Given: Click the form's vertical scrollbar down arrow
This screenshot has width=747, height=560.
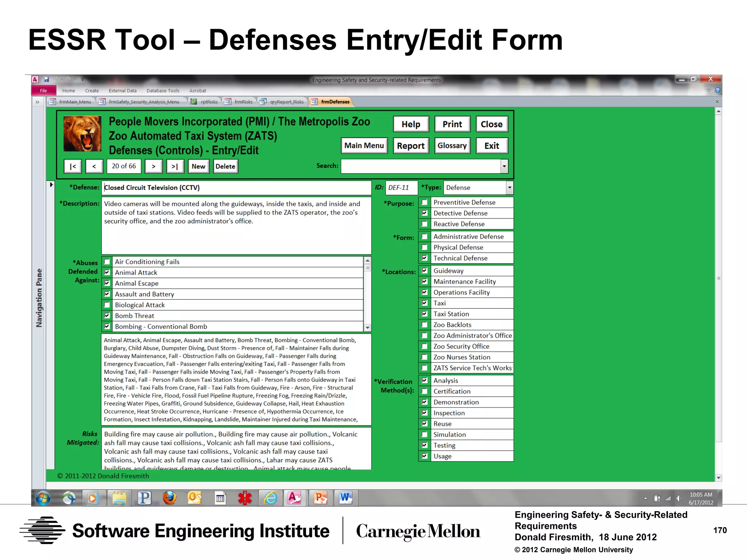Looking at the screenshot, I should click(718, 478).
